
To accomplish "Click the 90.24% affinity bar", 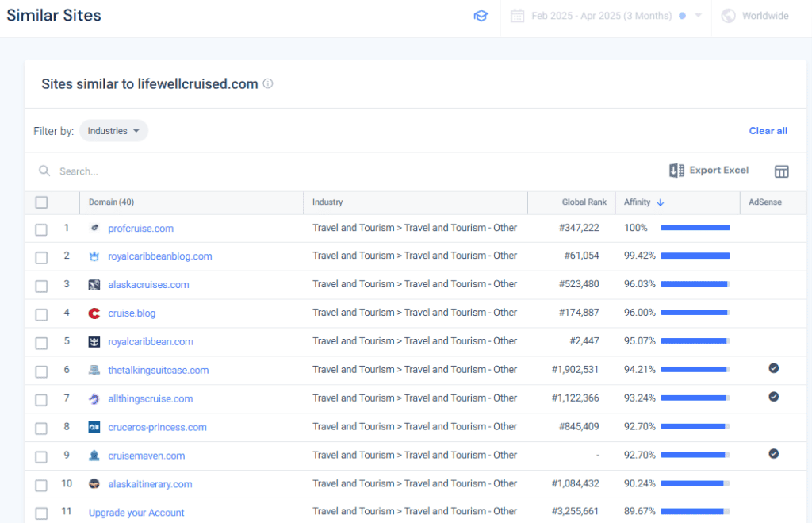I will [695, 483].
